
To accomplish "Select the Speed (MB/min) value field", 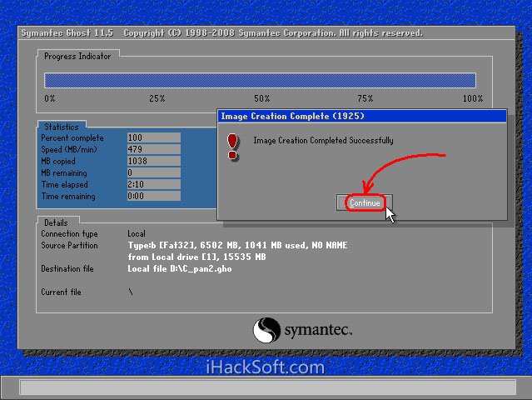I will coord(153,149).
